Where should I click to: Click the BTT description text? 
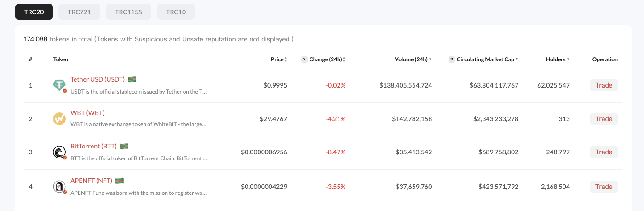tap(138, 158)
